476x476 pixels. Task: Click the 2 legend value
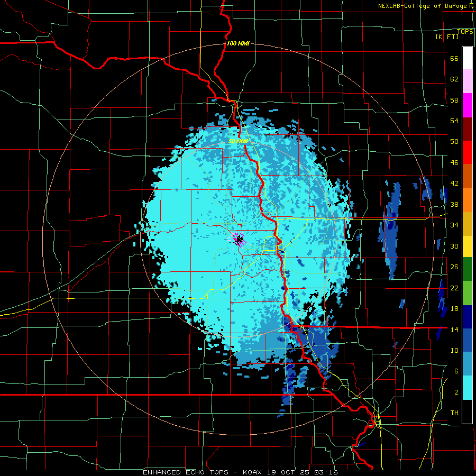click(456, 392)
